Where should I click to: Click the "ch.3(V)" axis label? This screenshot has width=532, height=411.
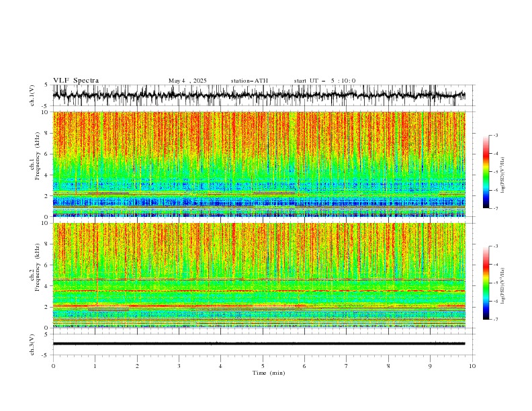(x=32, y=345)
